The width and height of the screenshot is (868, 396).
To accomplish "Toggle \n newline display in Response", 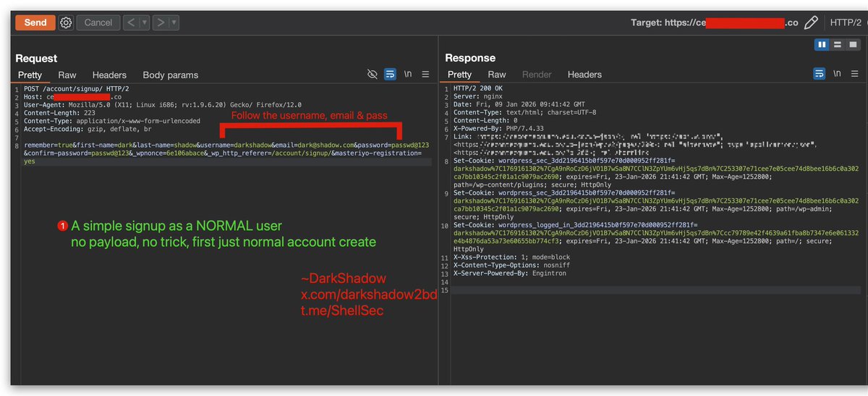I will (x=838, y=74).
